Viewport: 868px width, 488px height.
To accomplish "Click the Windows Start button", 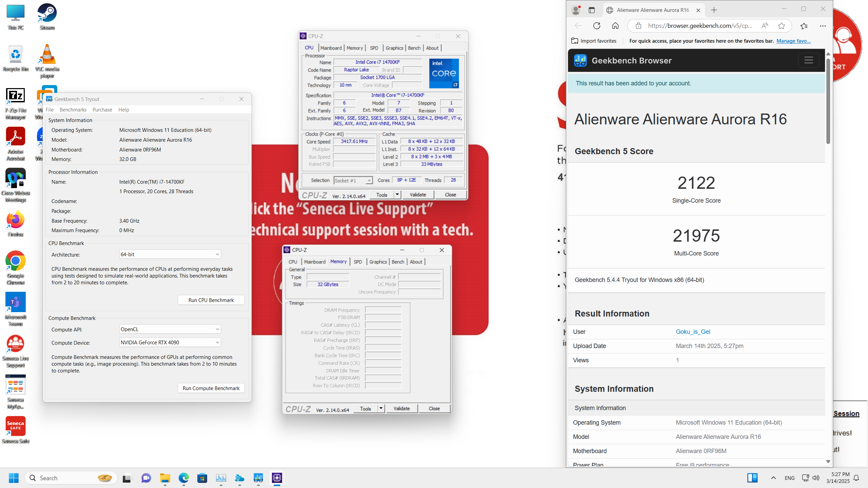I will pos(14,478).
